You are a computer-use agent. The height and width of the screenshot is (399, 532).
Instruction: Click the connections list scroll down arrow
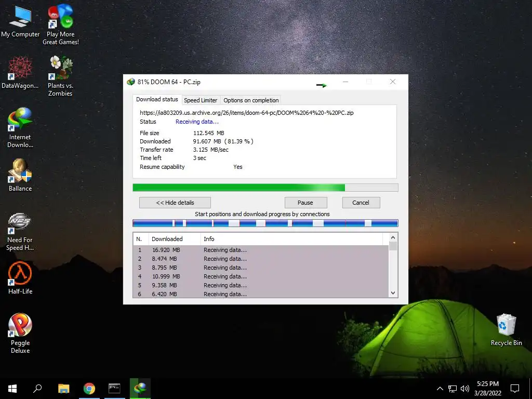(x=393, y=293)
